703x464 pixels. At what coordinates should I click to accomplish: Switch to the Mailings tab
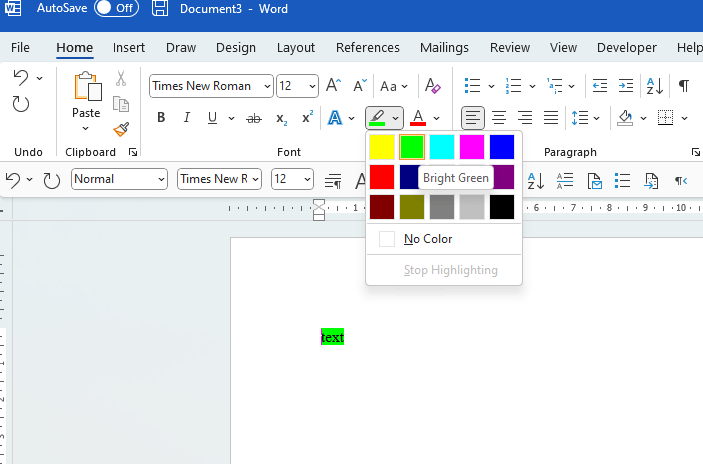444,48
